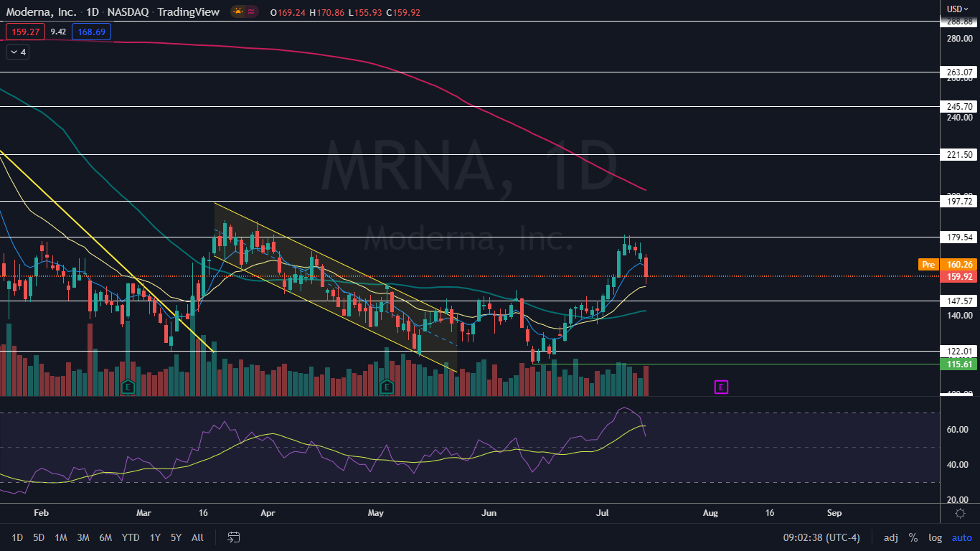Click the pink approximate-data status icon
The height and width of the screenshot is (551, 980).
point(253,11)
